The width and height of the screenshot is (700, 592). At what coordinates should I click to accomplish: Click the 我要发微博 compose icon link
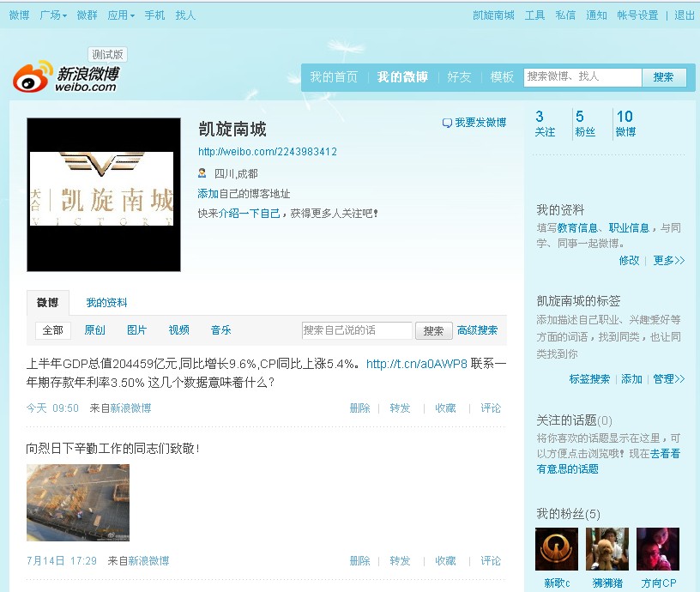pos(474,123)
